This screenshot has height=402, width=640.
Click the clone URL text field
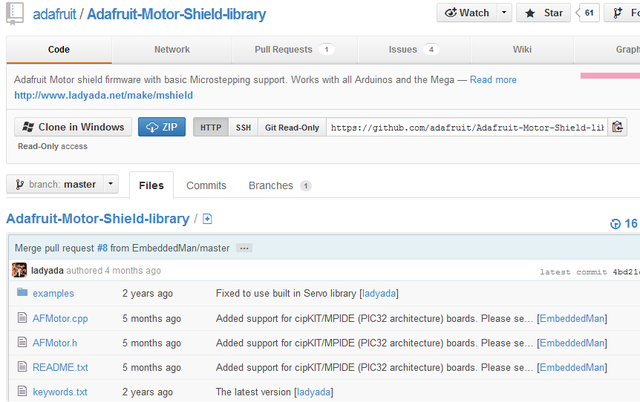tap(466, 128)
